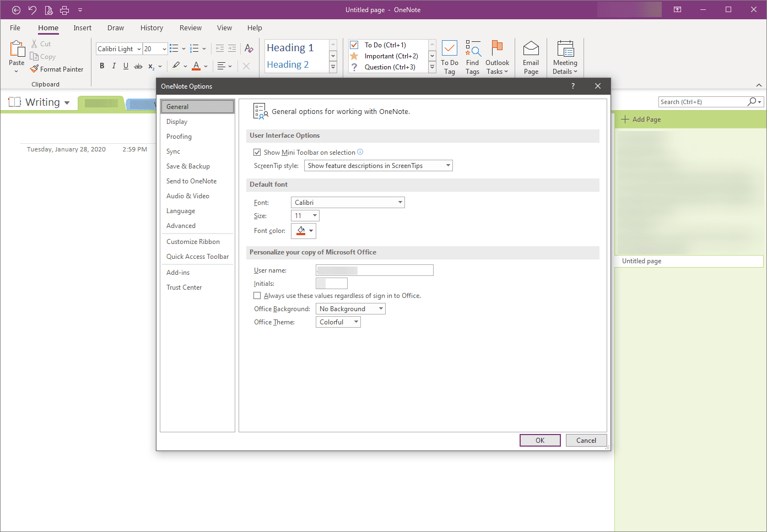Open the Office Background dropdown
Viewport: 767px width, 532px height.
[x=350, y=309]
